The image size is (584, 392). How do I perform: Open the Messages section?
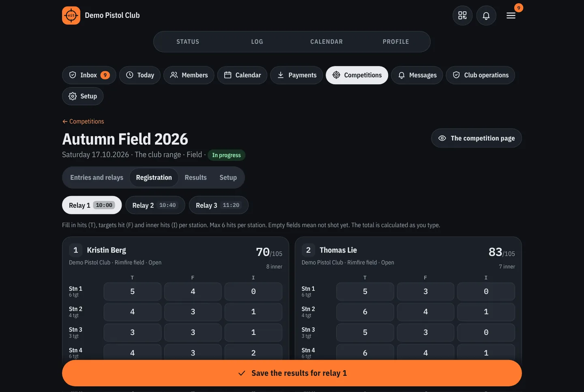(417, 75)
